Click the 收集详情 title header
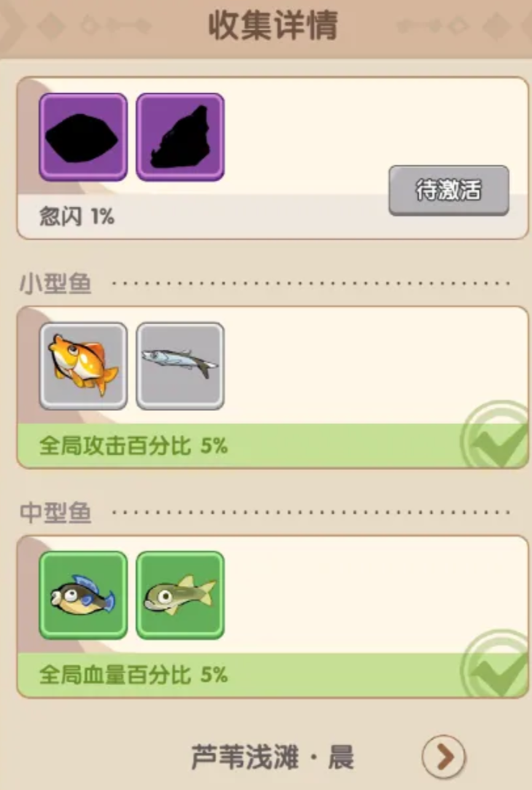532x790 pixels. coord(273,26)
